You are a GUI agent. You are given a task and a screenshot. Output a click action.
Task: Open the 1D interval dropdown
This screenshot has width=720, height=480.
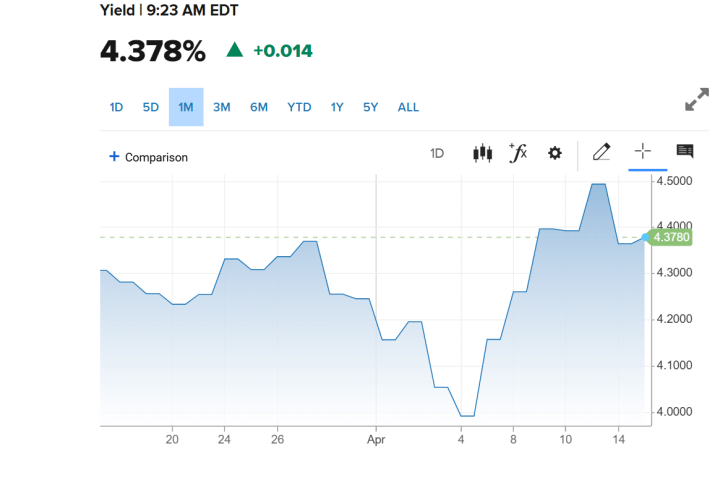437,153
